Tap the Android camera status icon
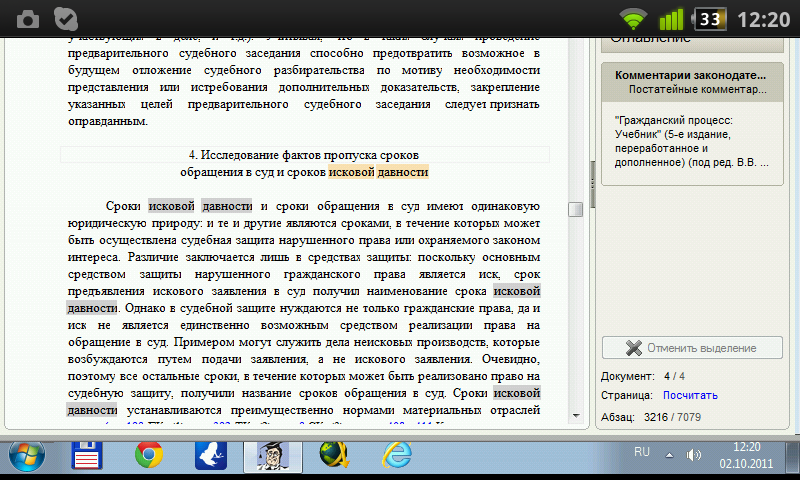This screenshot has height=480, width=800. pos(29,18)
